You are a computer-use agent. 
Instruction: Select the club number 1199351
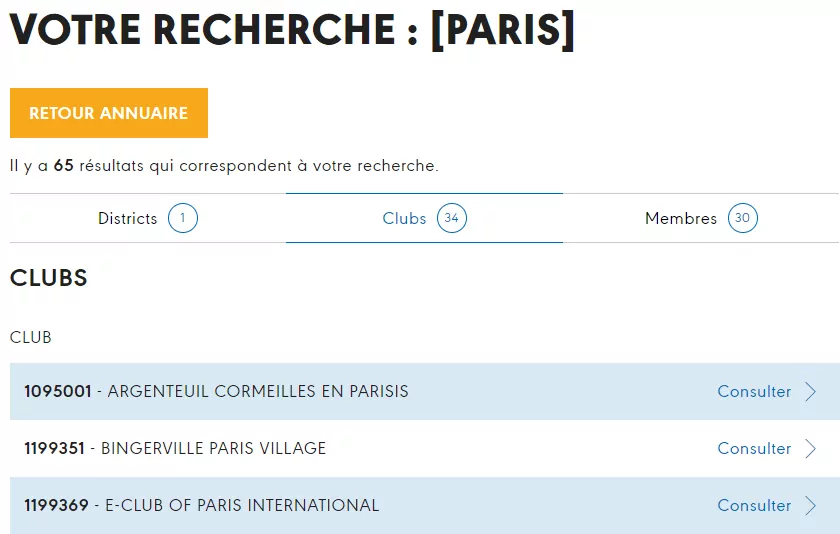(x=55, y=448)
